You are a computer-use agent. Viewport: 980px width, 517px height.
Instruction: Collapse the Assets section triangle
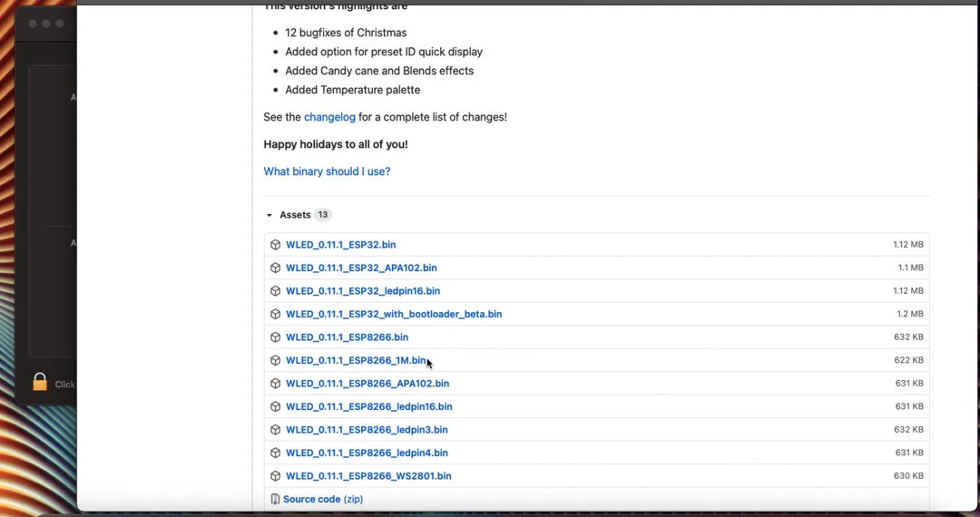pos(269,215)
